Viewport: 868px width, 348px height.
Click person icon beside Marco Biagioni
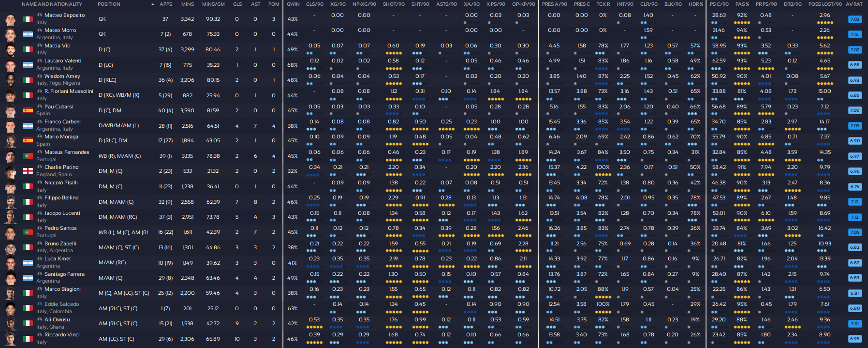pos(40,289)
